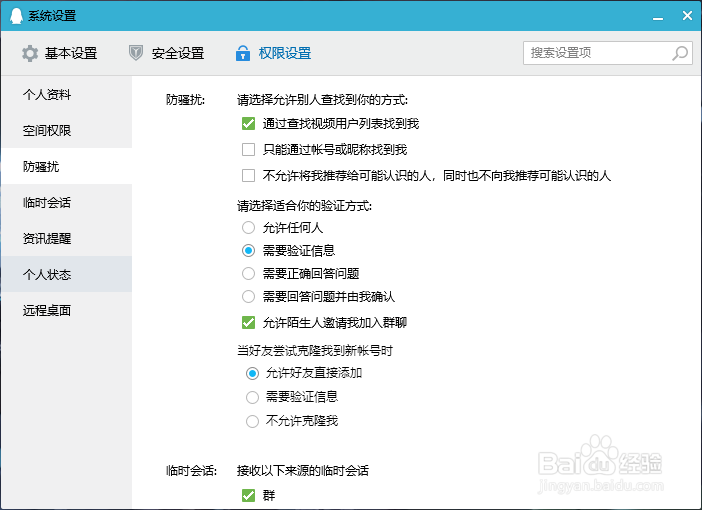The image size is (702, 510).
Task: Click the gear icon beside 基本设置
Action: (30, 53)
